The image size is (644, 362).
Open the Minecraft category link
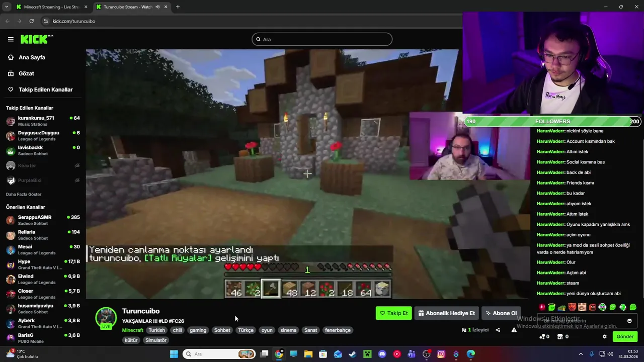[x=133, y=330]
